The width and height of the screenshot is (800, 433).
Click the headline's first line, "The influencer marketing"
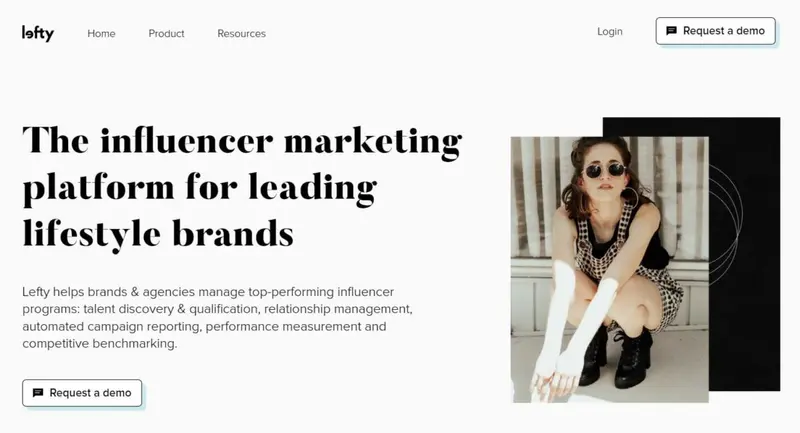[x=242, y=142]
